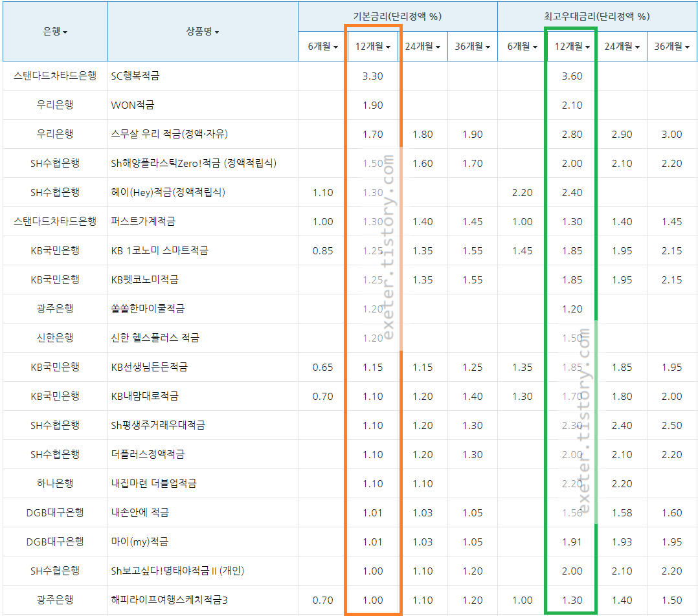Sort by the 상품명 column header
Viewport: 698px width, 616px height.
203,32
